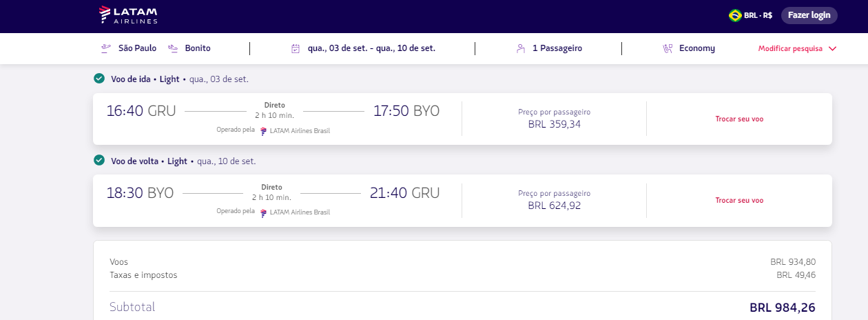Expand the Modificar pesquisa chevron
868x320 pixels.
coord(832,49)
